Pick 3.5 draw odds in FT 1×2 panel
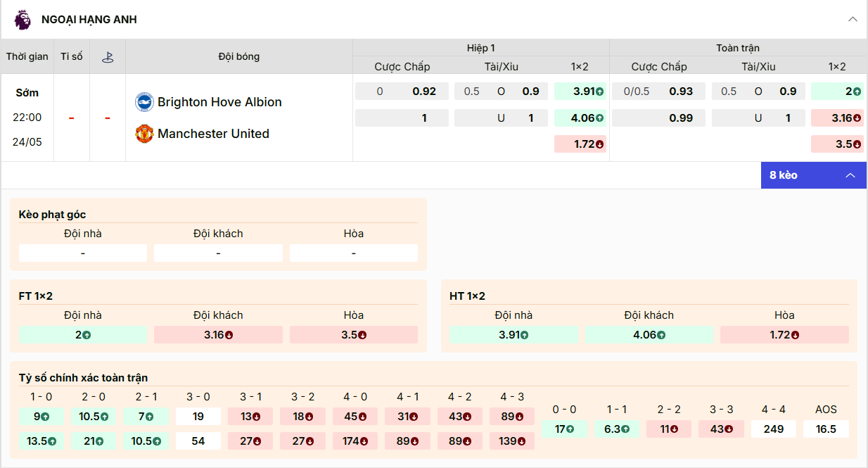This screenshot has height=468, width=868. click(x=353, y=335)
